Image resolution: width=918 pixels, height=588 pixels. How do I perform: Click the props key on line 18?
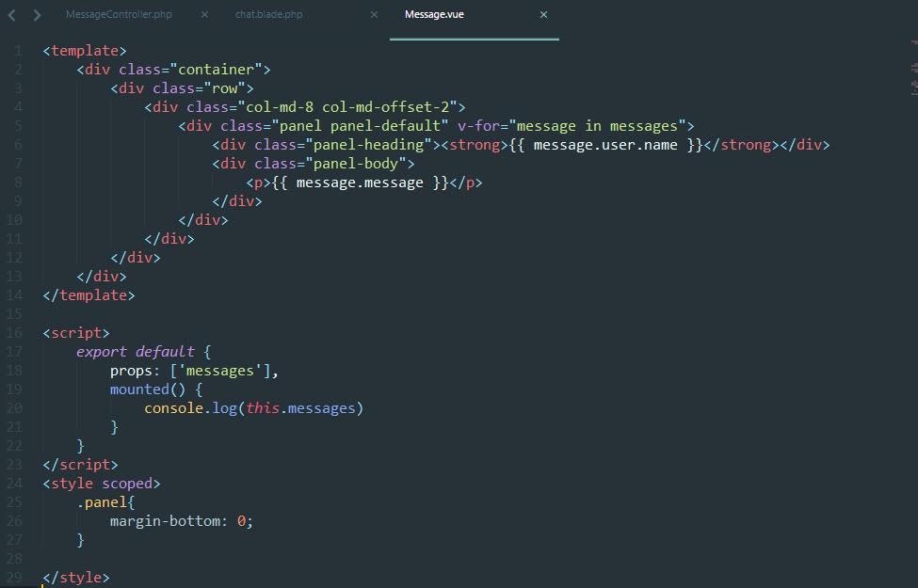click(131, 371)
